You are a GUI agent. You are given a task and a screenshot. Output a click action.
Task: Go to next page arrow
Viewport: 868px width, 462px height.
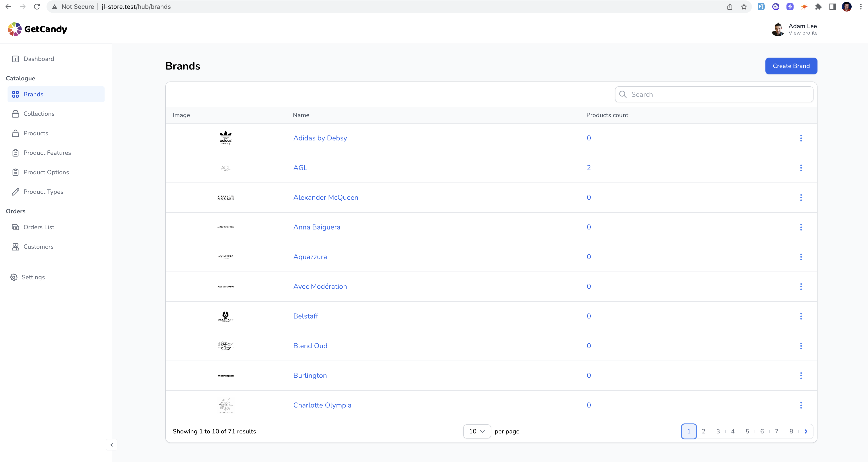pyautogui.click(x=806, y=431)
